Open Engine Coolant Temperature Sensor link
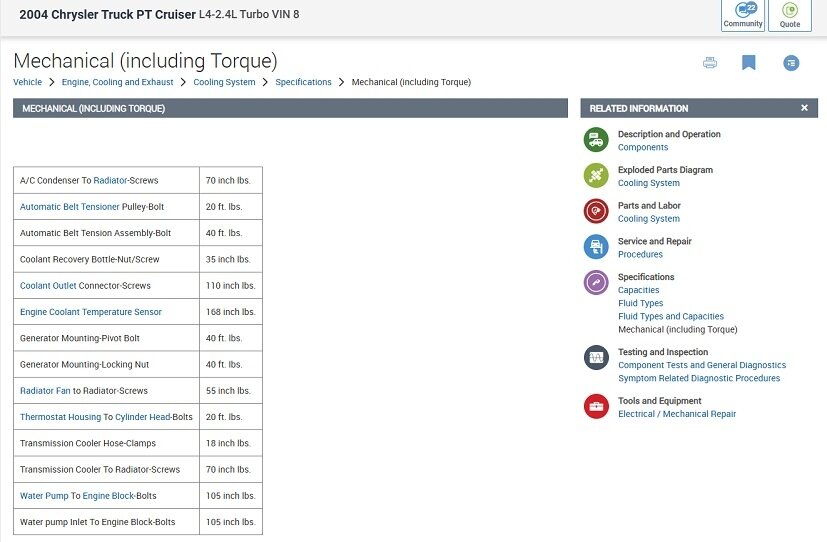This screenshot has height=542, width=827. [x=91, y=312]
